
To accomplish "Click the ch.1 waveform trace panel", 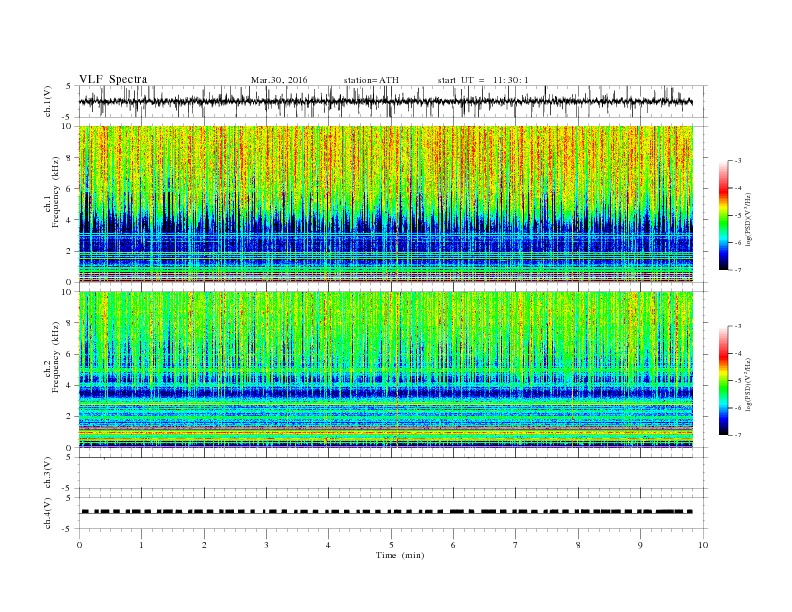I will point(393,101).
